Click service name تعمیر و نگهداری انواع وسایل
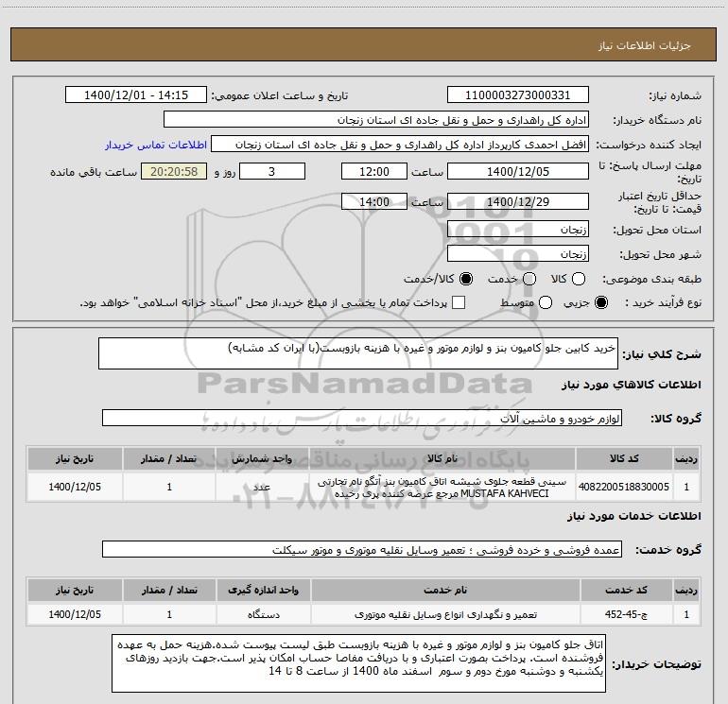The width and height of the screenshot is (728, 704). pos(445,614)
